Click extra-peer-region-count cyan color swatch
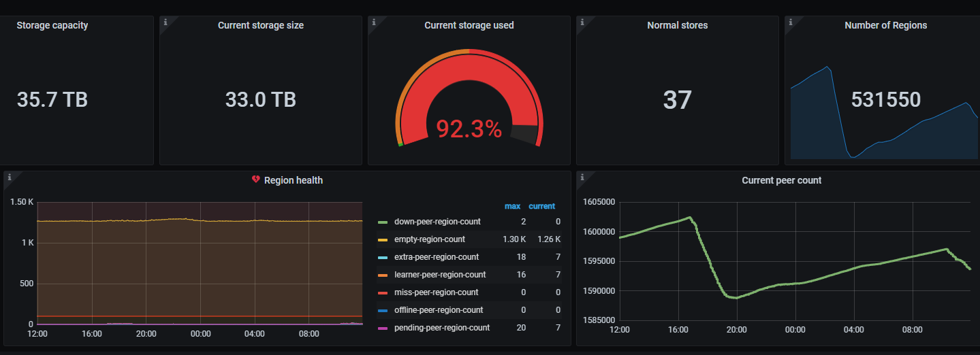 click(382, 257)
